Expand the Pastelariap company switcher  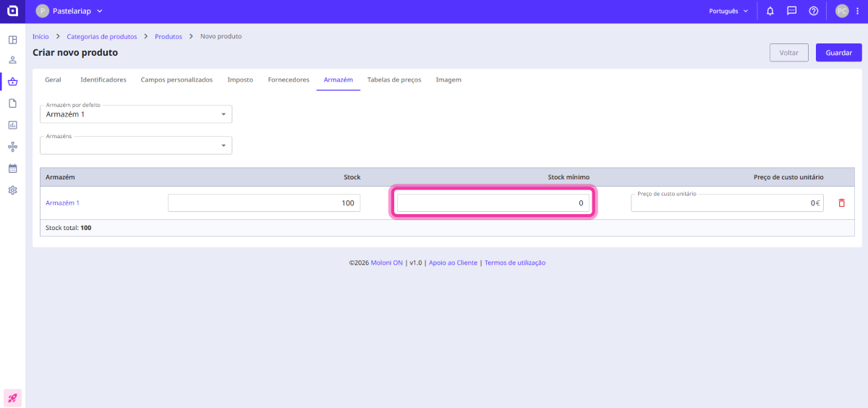point(69,11)
